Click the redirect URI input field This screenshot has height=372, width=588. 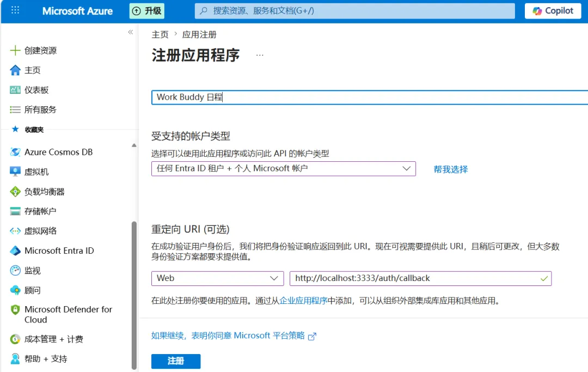click(420, 278)
